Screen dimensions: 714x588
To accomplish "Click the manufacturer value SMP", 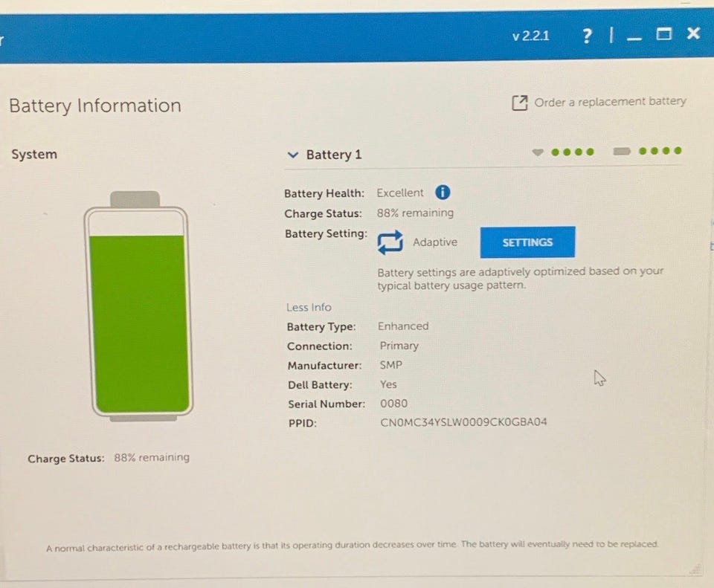I will click(x=391, y=365).
